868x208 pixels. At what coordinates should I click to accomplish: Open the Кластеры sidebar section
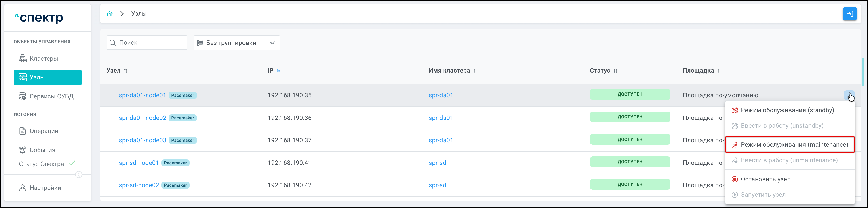pyautogui.click(x=44, y=59)
